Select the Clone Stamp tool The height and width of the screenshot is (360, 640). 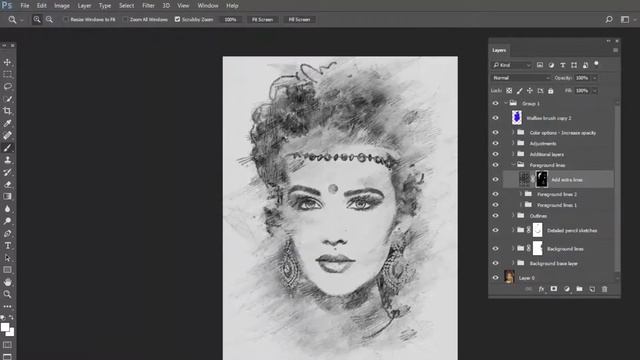click(7, 160)
